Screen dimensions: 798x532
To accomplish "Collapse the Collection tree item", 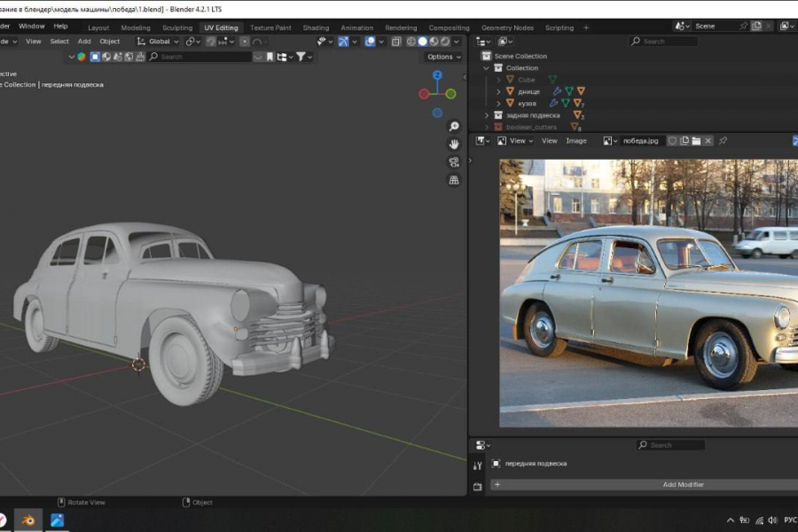I will [486, 68].
